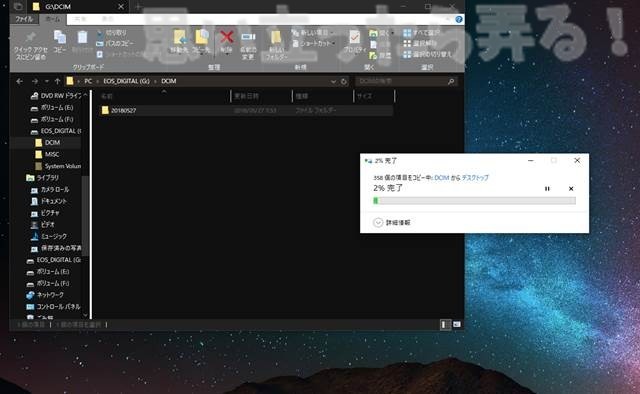Open the Shortcut (ショートカット) easy access dropdown
Viewport: 640px width, 394px height.
(314, 43)
